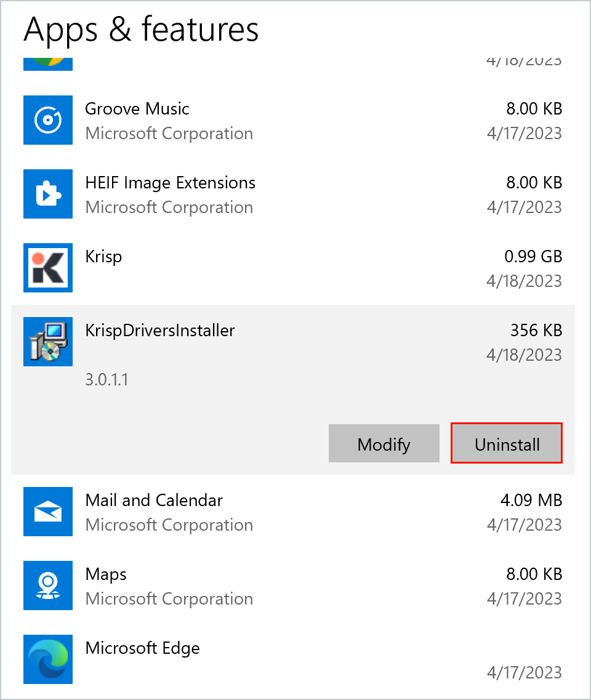Click the Groove Music app icon
Screen dimensions: 591x700
point(48,120)
